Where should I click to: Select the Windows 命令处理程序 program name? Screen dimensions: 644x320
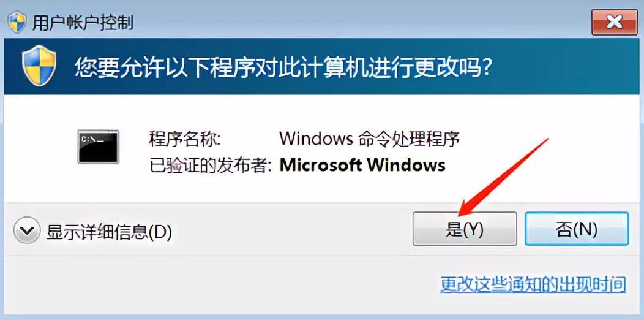click(x=369, y=139)
